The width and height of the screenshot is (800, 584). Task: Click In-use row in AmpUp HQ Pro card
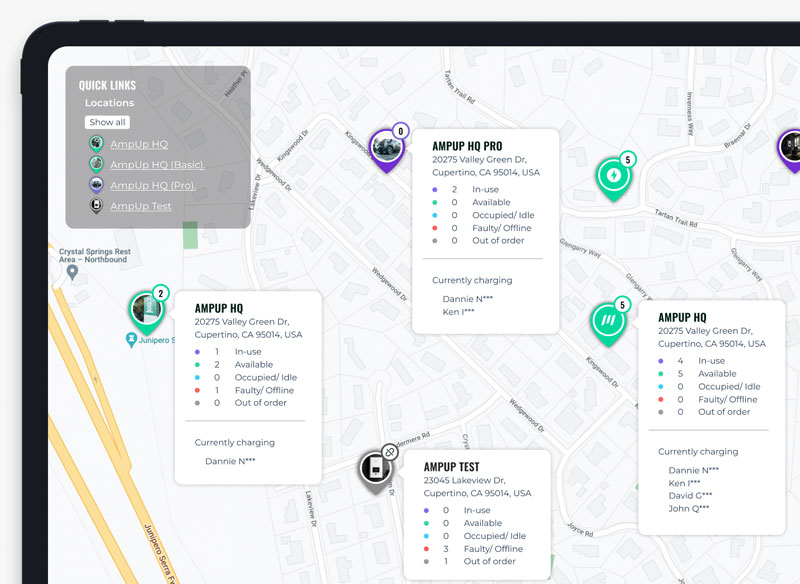[x=465, y=189]
